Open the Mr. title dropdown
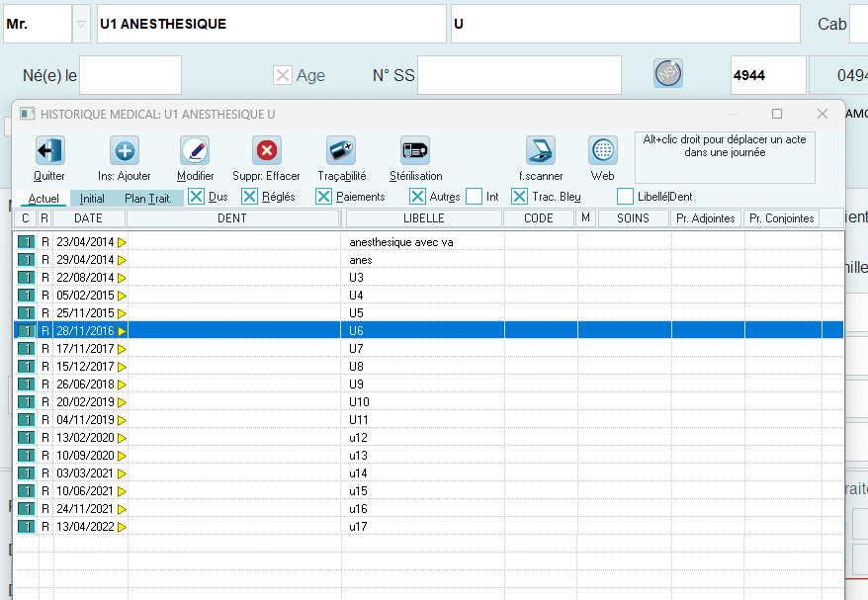 (80, 25)
